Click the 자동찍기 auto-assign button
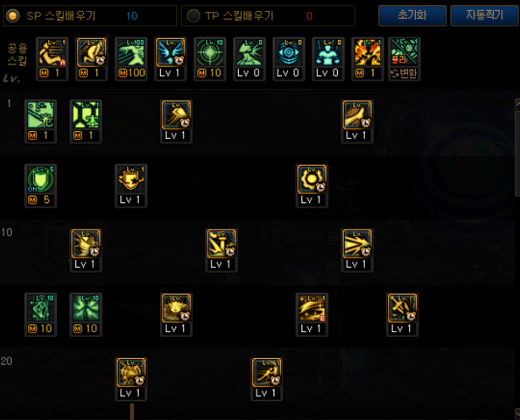The image size is (520, 420). coord(484,15)
